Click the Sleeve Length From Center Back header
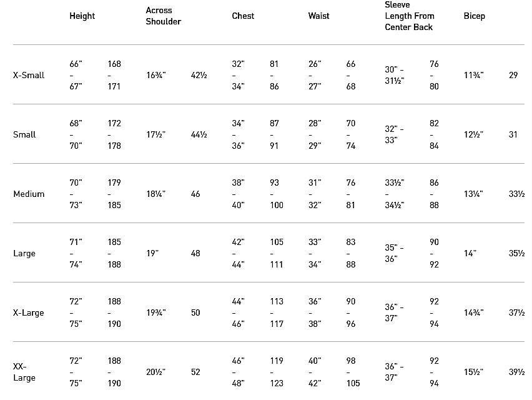This screenshot has height=400, width=532. pyautogui.click(x=410, y=16)
